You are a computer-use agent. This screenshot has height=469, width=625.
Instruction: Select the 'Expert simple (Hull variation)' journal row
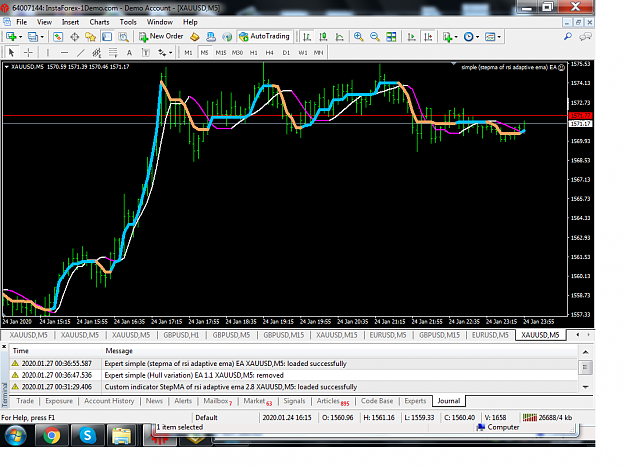pyautogui.click(x=294, y=375)
